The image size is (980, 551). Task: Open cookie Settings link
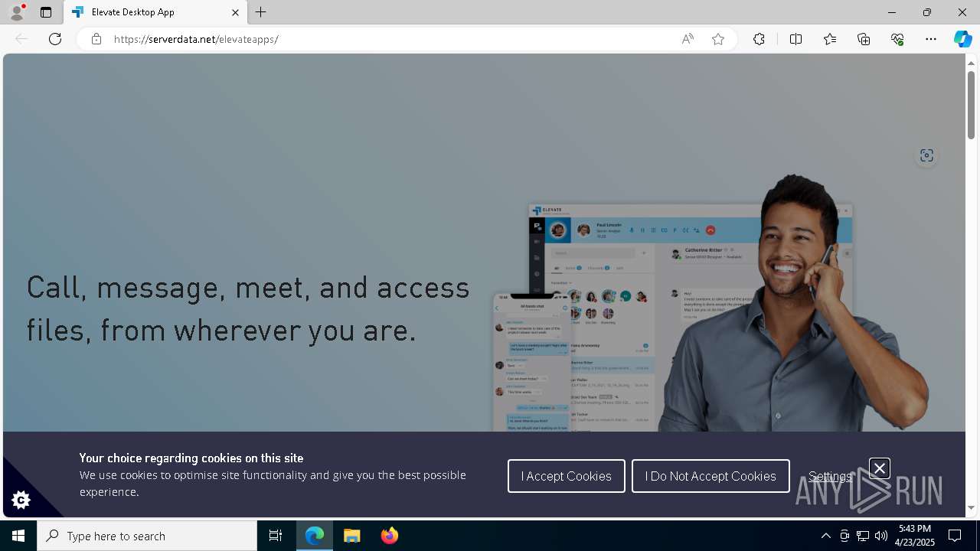tap(830, 476)
